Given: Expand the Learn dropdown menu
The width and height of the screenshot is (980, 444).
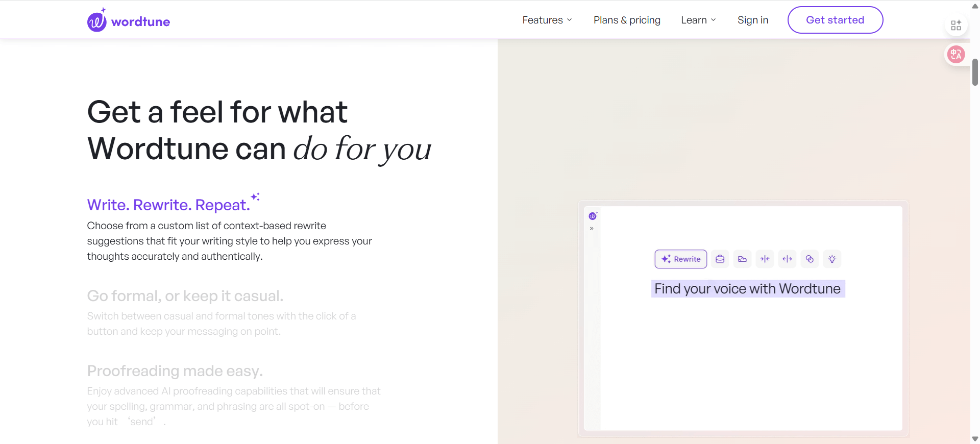Looking at the screenshot, I should pos(698,20).
